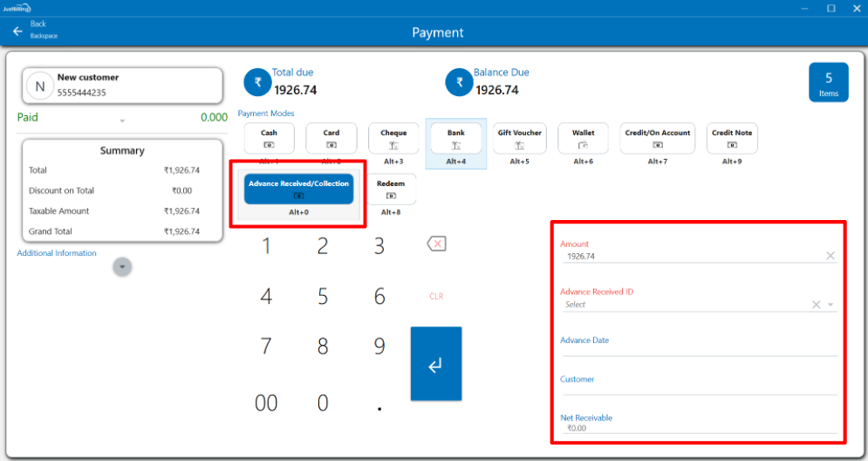868x461 pixels.
Task: Choose Cheque payment mode
Action: [x=393, y=138]
